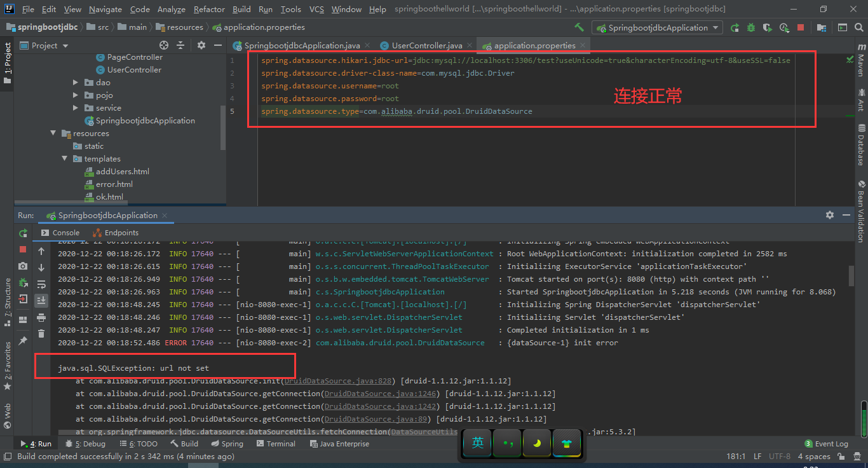This screenshot has height=468, width=868.
Task: Toggle the Structure tool window
Action: 8,301
